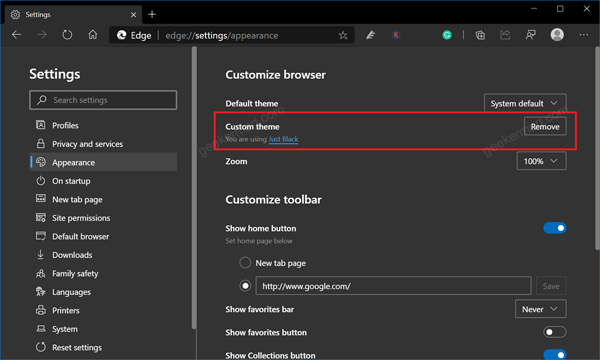The width and height of the screenshot is (600, 360).
Task: Close the Settings tab
Action: (133, 15)
